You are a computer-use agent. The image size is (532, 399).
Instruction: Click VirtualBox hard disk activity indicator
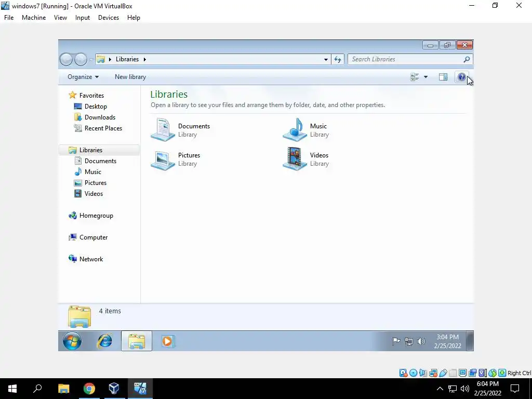pyautogui.click(x=403, y=373)
